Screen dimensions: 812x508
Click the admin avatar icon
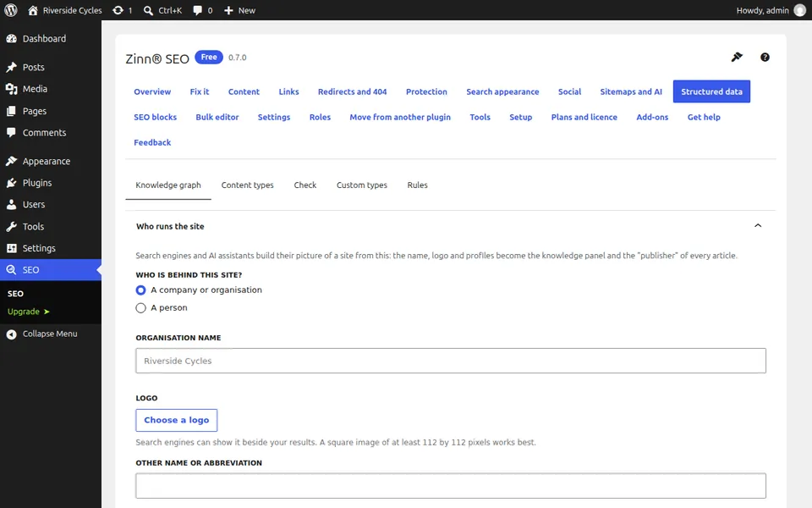click(800, 10)
